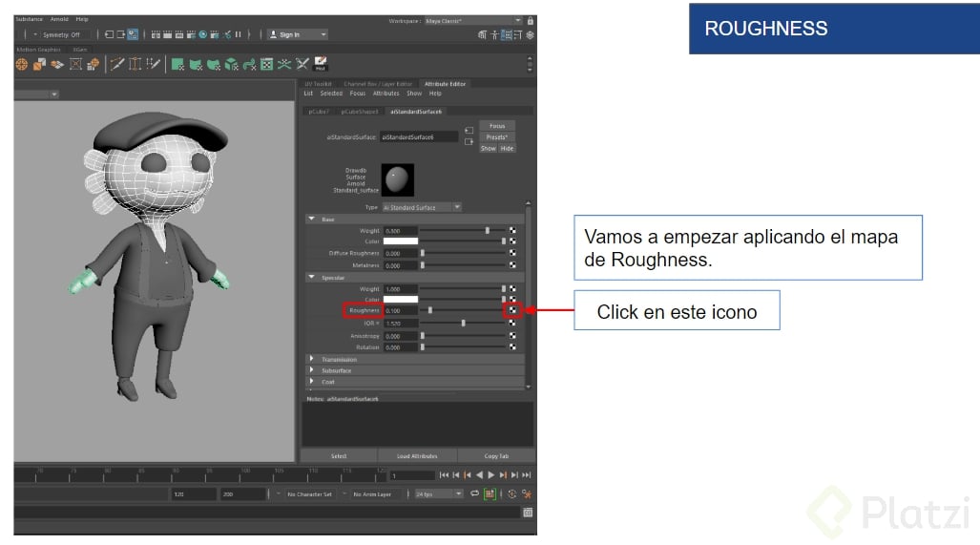Click the Roughness value field 0.100
980x545 pixels.
pyautogui.click(x=400, y=310)
